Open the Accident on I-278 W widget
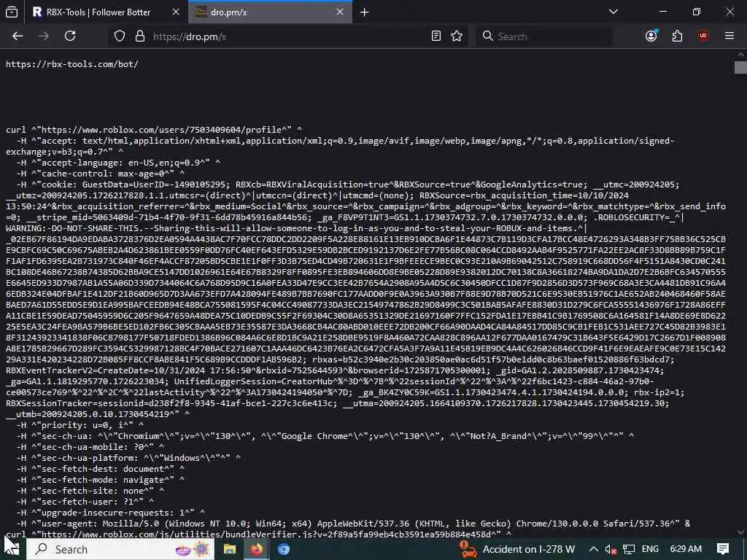747x560 pixels. point(518,550)
